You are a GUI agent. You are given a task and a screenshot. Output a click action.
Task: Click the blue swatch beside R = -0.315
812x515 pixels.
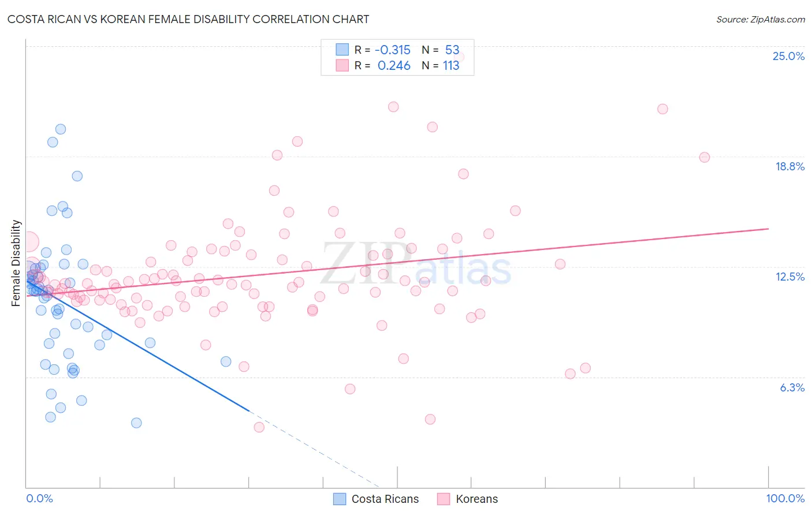click(x=342, y=50)
